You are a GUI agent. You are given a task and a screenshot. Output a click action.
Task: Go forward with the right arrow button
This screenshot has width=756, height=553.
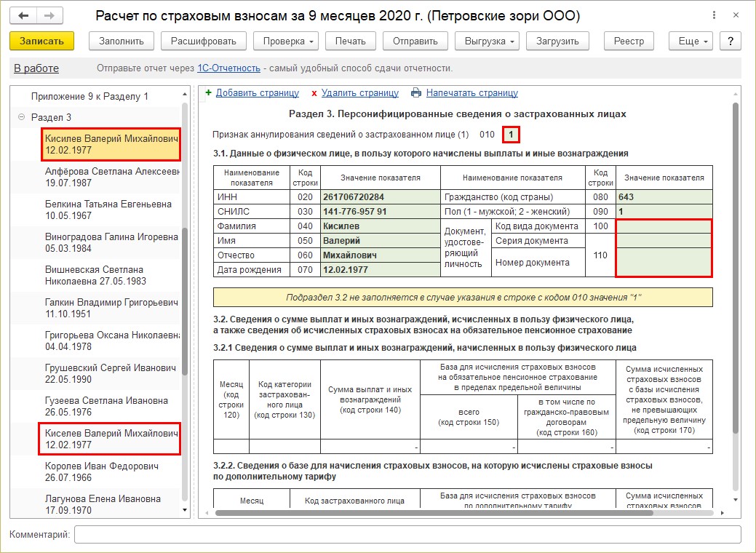coord(49,16)
